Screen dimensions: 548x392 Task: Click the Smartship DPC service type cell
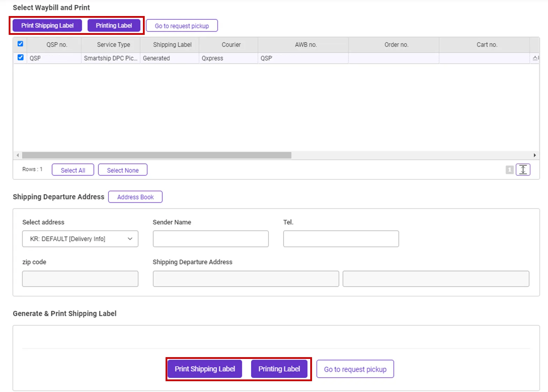111,58
